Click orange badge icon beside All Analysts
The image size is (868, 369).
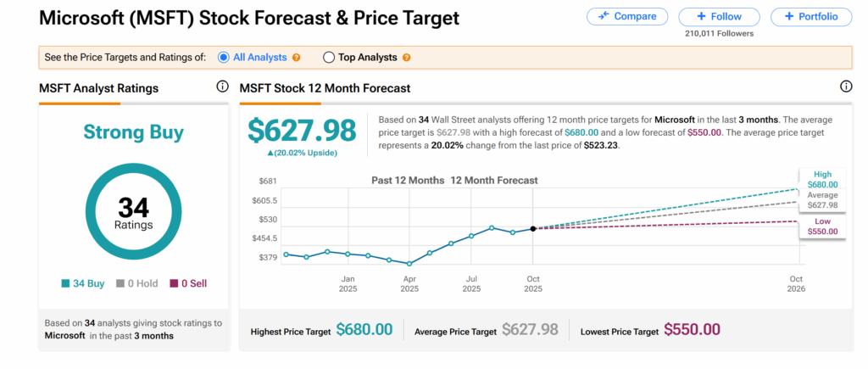point(297,58)
